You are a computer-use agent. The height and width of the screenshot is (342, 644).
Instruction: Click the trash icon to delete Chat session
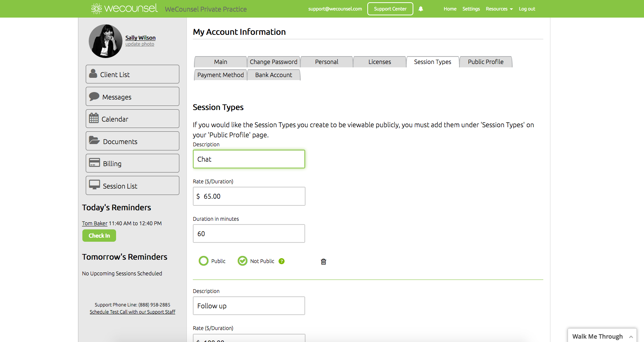(323, 262)
